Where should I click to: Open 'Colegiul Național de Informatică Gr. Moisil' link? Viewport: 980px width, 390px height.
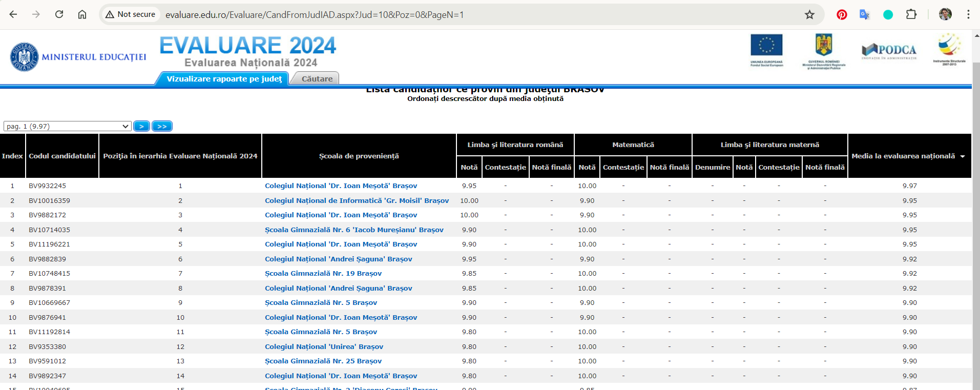click(x=357, y=200)
